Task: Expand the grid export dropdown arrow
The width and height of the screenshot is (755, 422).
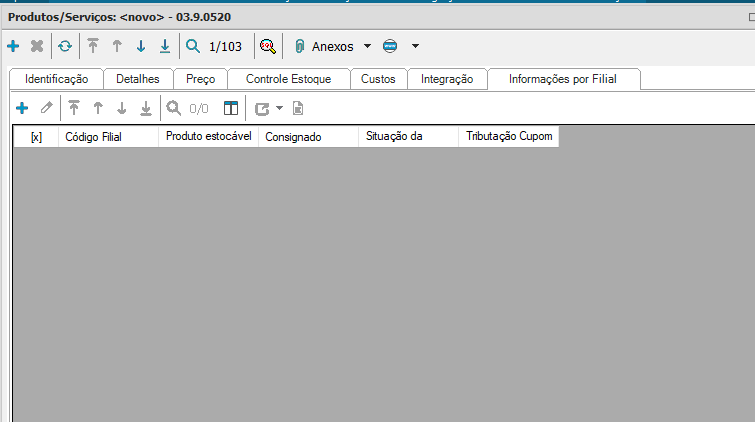Action: click(279, 108)
